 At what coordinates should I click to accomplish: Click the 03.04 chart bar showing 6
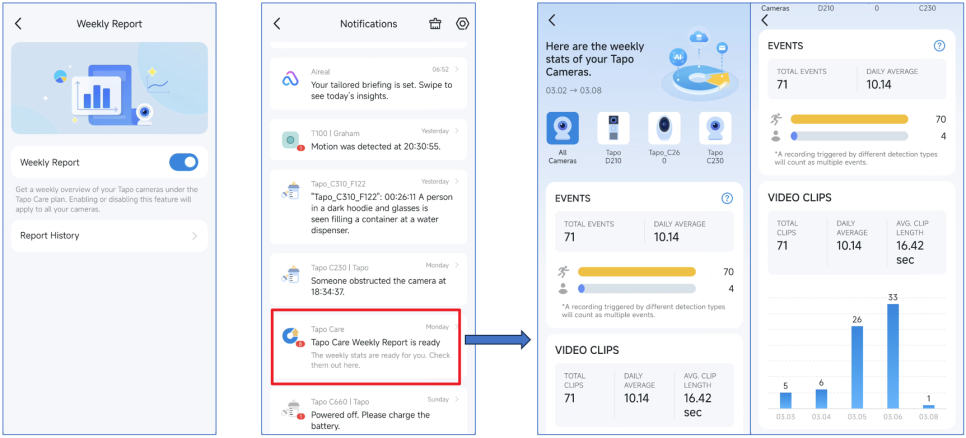821,399
